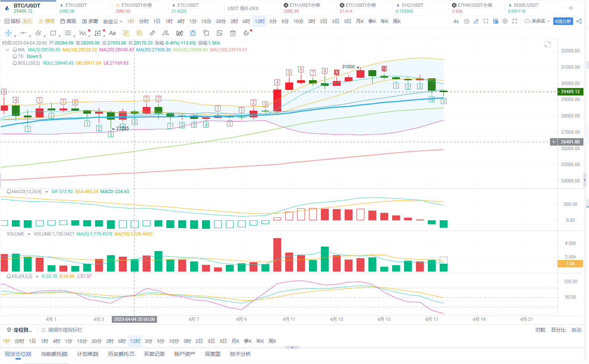Open the 当前委托[0] tab

click(54, 354)
